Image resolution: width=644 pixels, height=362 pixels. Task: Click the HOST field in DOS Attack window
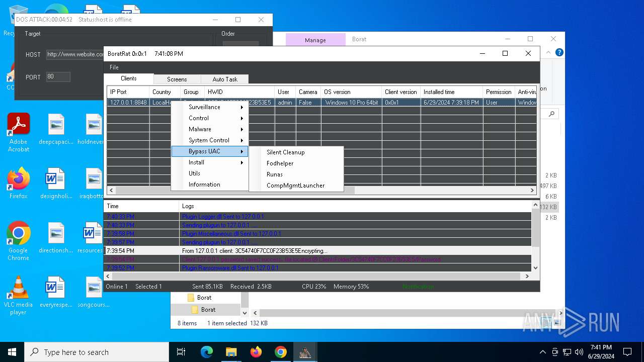[x=75, y=54]
